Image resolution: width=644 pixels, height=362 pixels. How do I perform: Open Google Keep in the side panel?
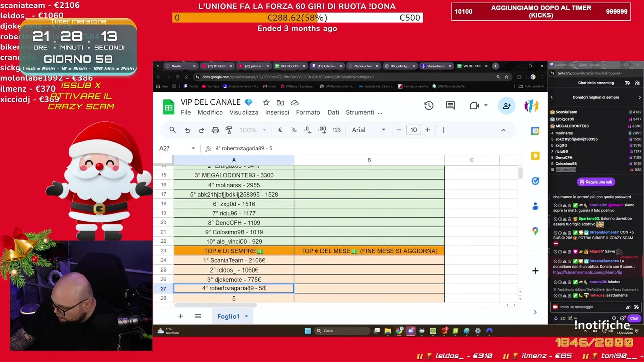pos(535,156)
